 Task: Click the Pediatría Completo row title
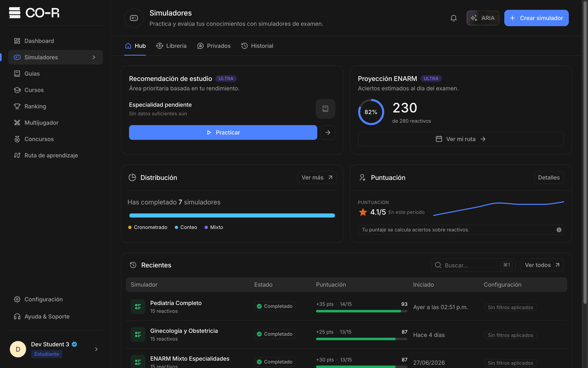coord(176,303)
